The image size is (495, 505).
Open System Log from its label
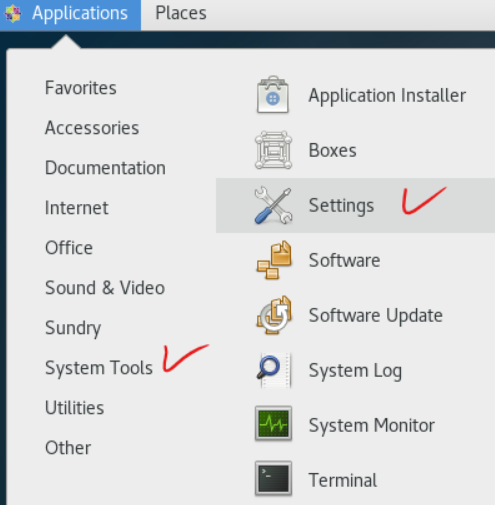coord(355,371)
